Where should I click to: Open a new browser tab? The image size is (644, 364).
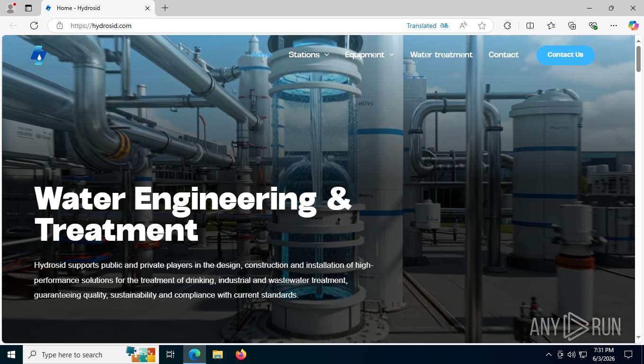[165, 8]
